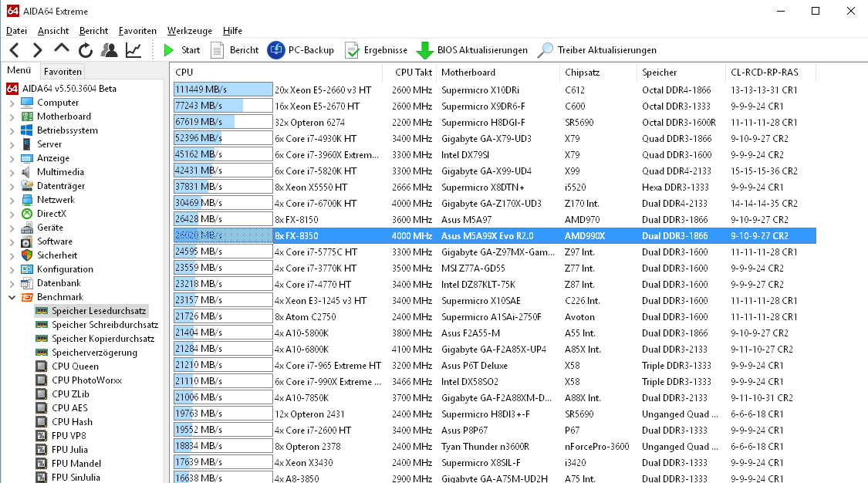Open the graph icon in the toolbar
Viewport: 868px width, 483px height.
133,50
